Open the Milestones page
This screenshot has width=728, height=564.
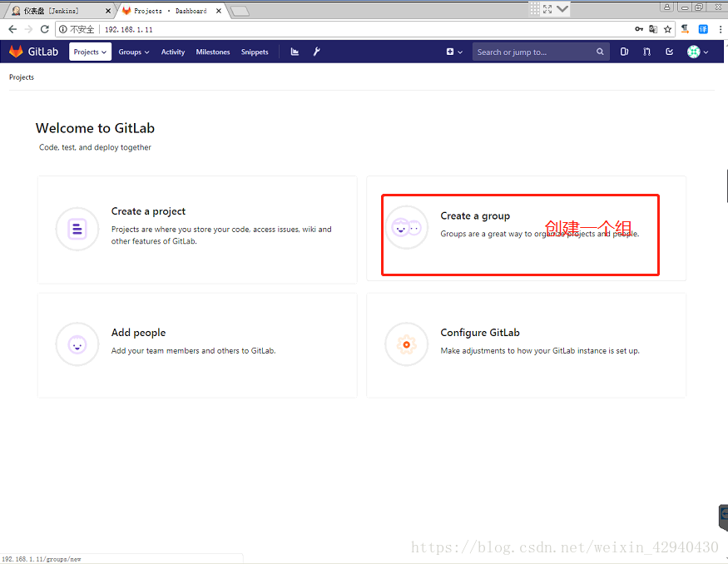(213, 52)
